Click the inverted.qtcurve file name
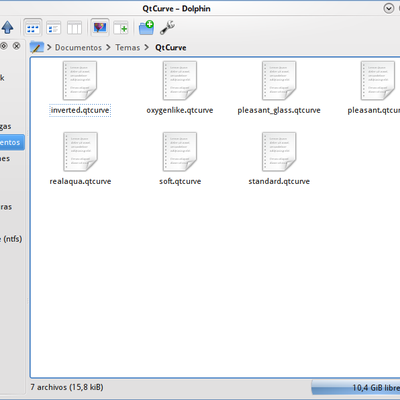Screen dimensions: 400x400 coord(80,110)
